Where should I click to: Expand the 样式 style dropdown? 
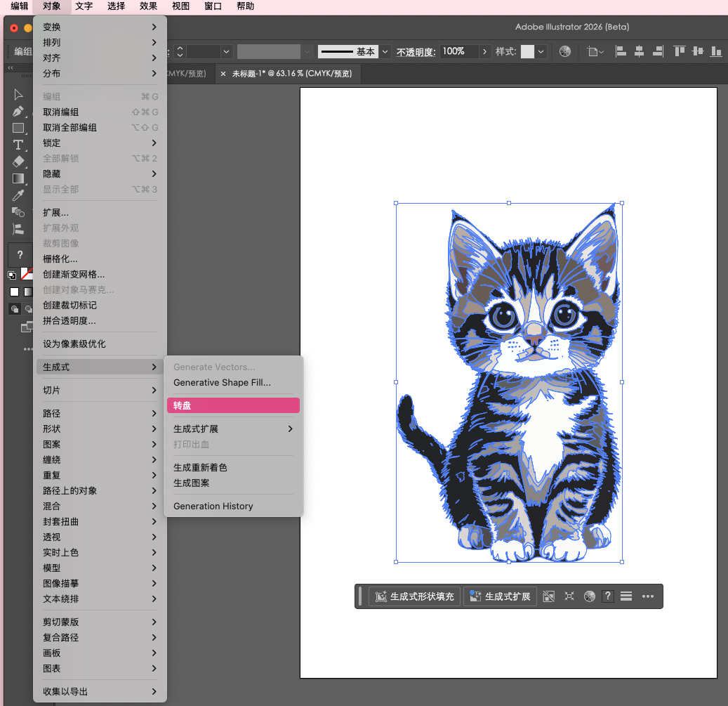click(541, 51)
